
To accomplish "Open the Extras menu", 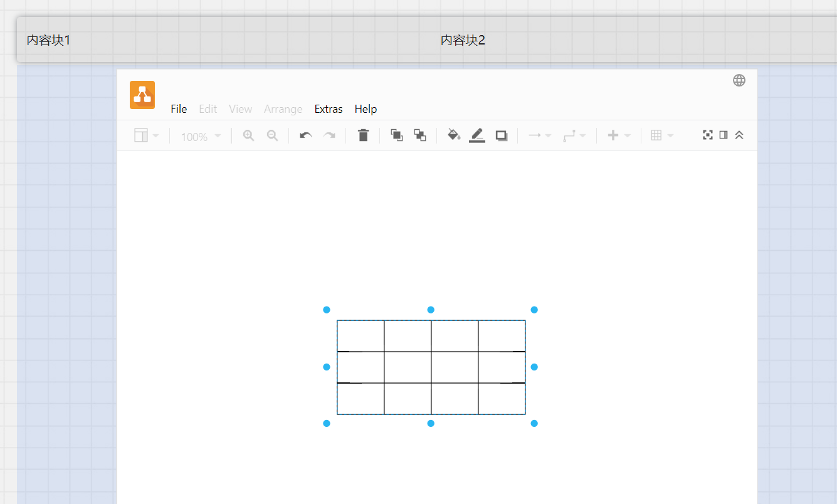I will pyautogui.click(x=329, y=109).
